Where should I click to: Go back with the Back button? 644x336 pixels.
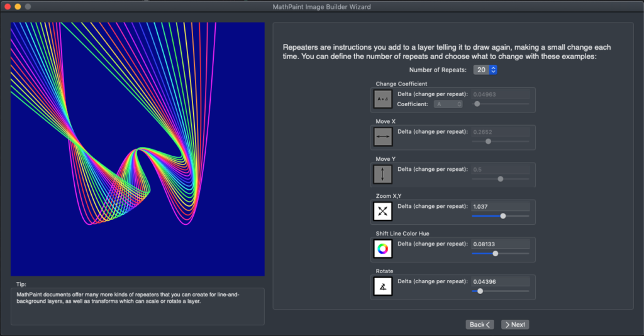[x=480, y=325]
